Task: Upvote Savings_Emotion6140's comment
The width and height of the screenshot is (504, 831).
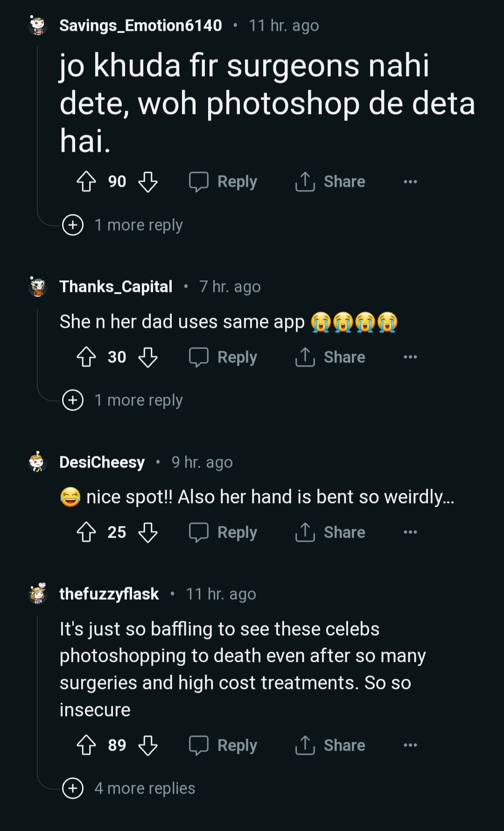Action: point(86,182)
